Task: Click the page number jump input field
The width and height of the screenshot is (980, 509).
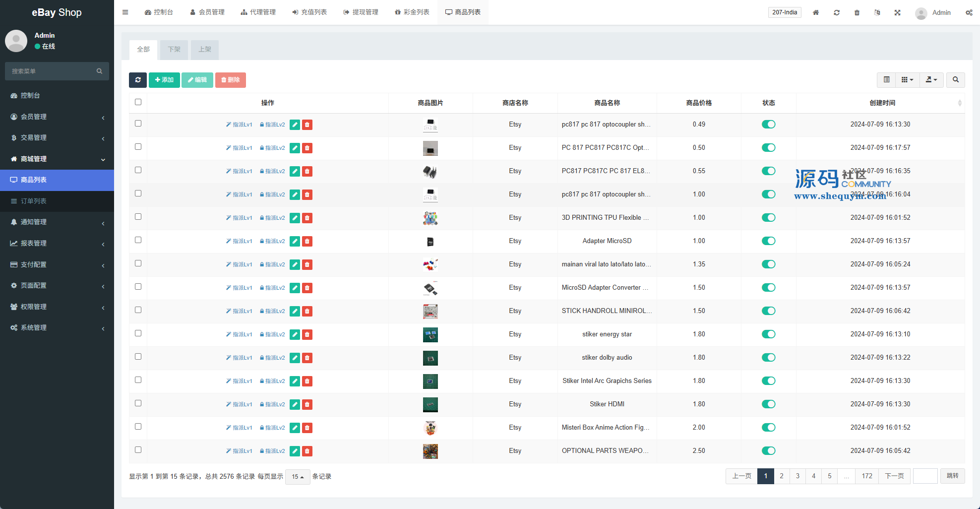Action: click(925, 476)
